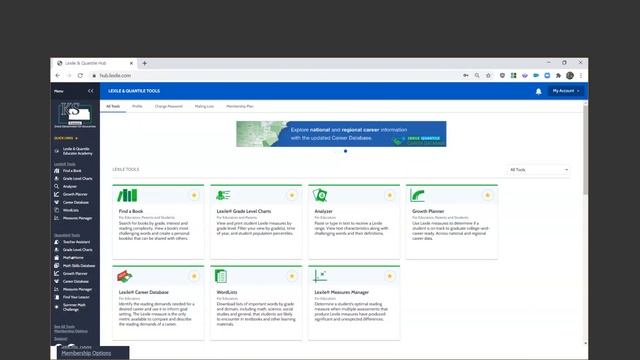Open Math Skills Database sidebar item

coord(79,265)
